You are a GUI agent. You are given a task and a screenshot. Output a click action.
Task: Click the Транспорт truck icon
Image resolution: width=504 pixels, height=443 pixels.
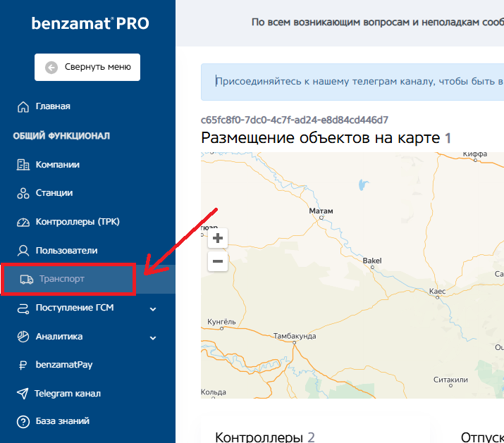pos(26,280)
